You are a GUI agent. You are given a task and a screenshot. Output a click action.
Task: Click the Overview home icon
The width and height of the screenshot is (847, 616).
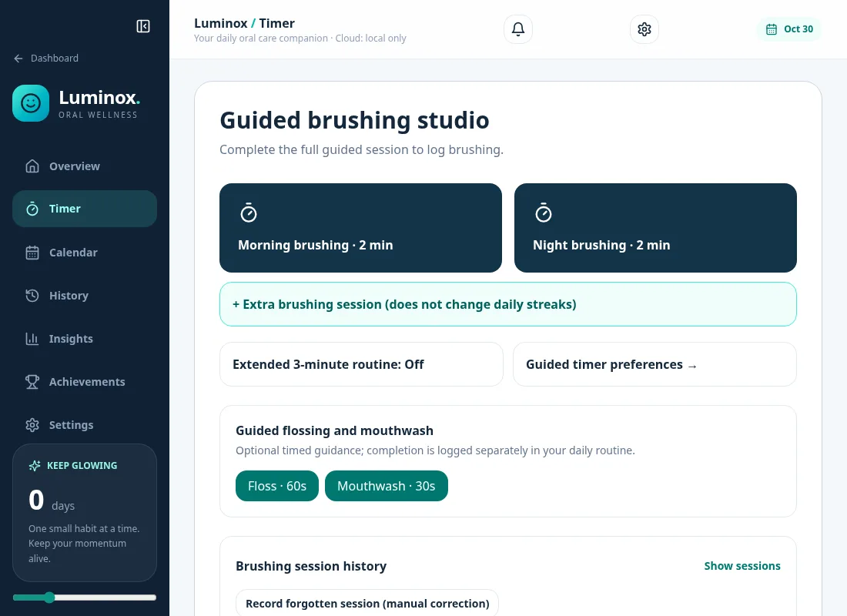(x=32, y=166)
